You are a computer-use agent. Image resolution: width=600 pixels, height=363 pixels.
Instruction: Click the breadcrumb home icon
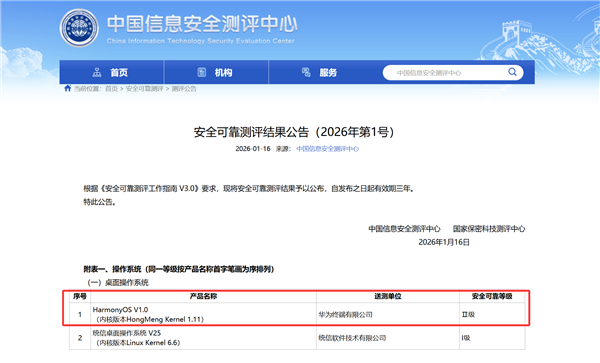coord(68,88)
